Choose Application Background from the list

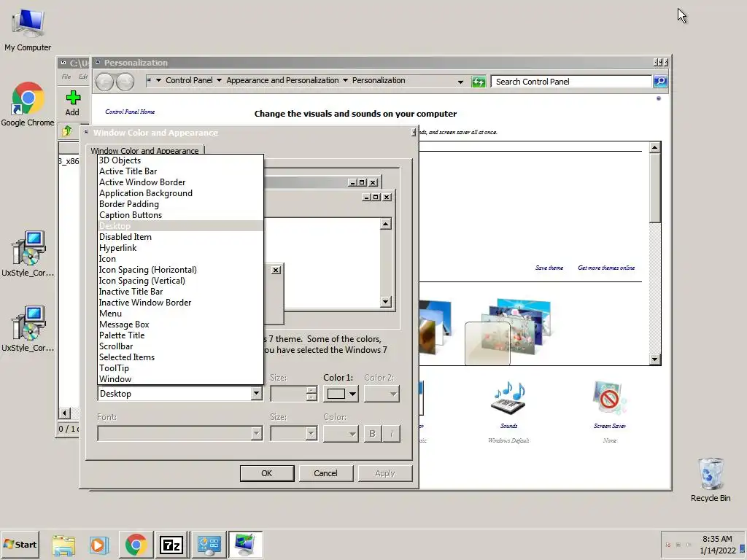coord(180,193)
